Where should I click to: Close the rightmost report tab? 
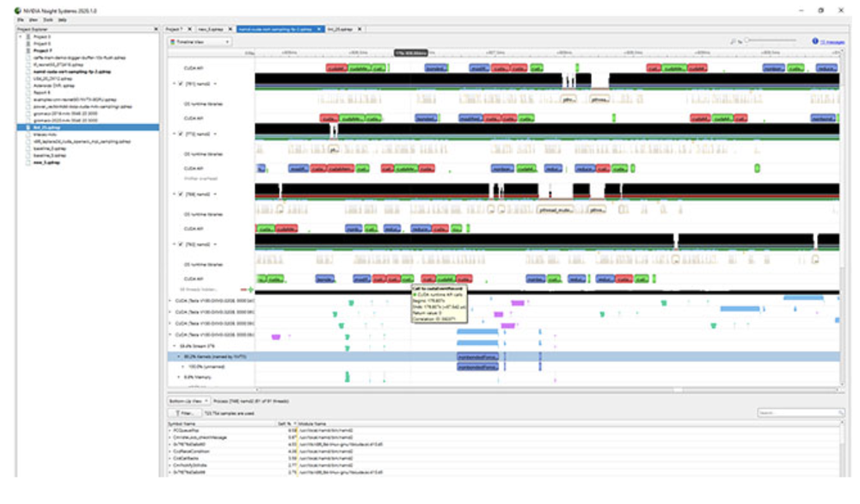coord(359,29)
